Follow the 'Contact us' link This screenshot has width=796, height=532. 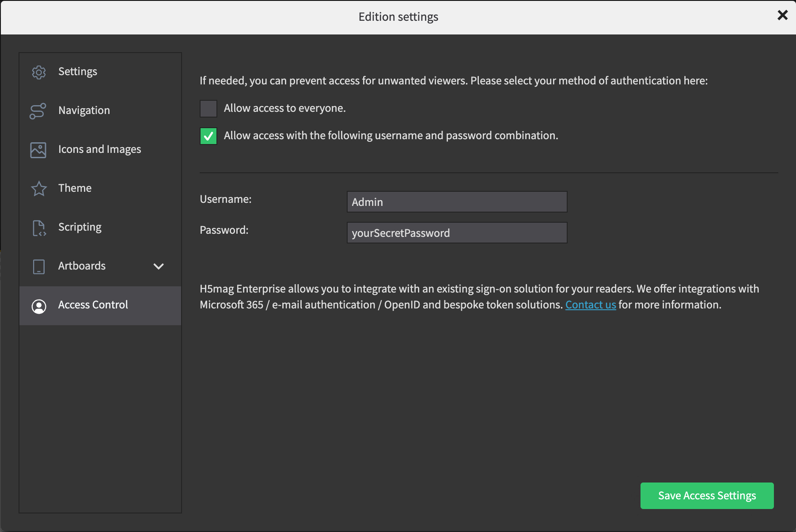(x=590, y=305)
